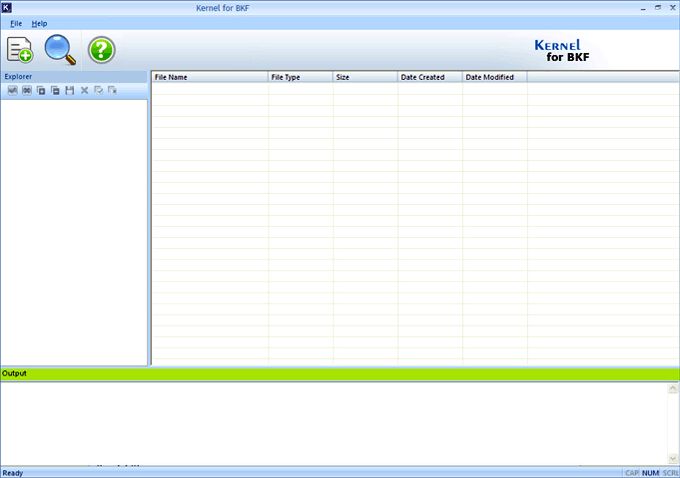The height and width of the screenshot is (478, 680).
Task: Click the collapse all tree icon
Action: 56,90
